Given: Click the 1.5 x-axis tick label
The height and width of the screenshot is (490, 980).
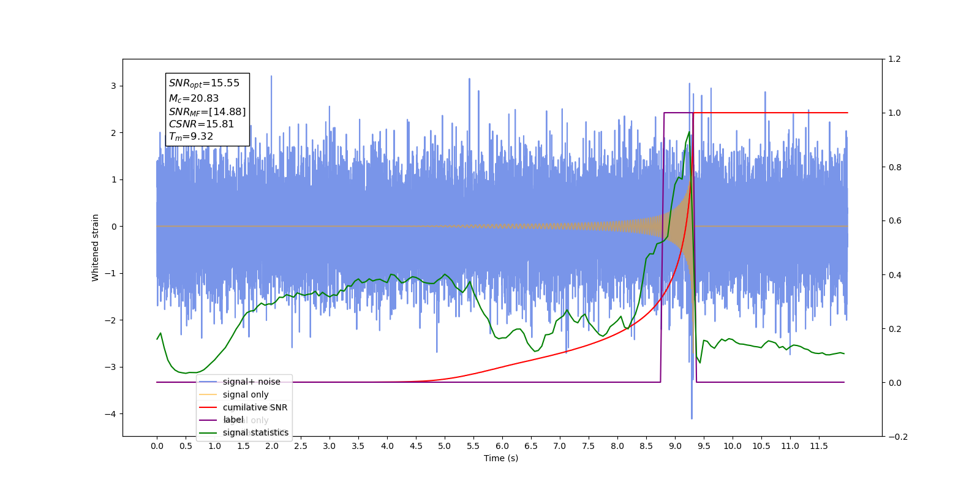Looking at the screenshot, I should point(243,446).
